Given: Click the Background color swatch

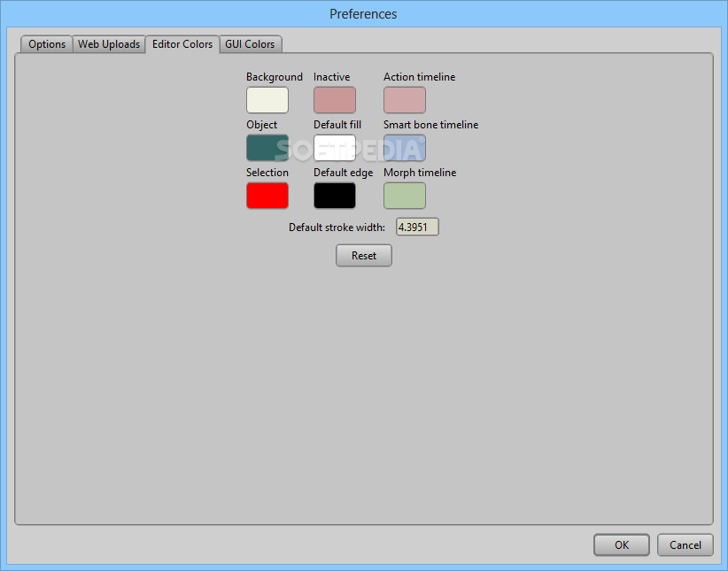Looking at the screenshot, I should click(x=267, y=100).
